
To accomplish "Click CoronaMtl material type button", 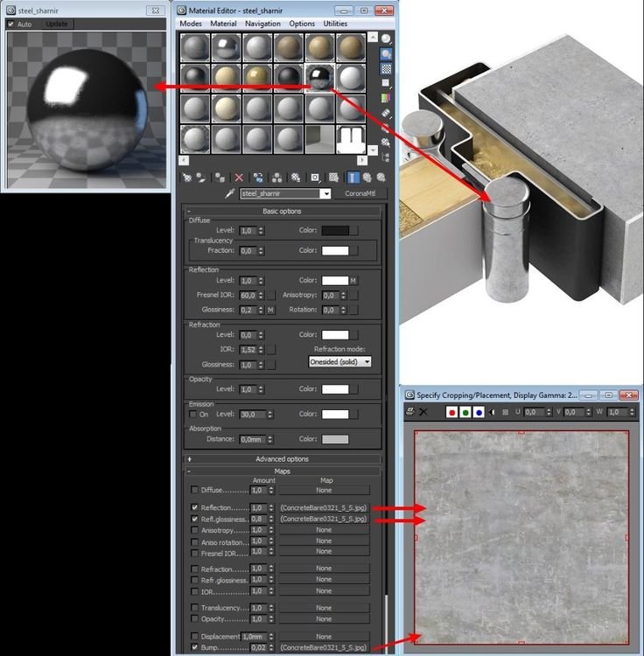I will click(360, 193).
